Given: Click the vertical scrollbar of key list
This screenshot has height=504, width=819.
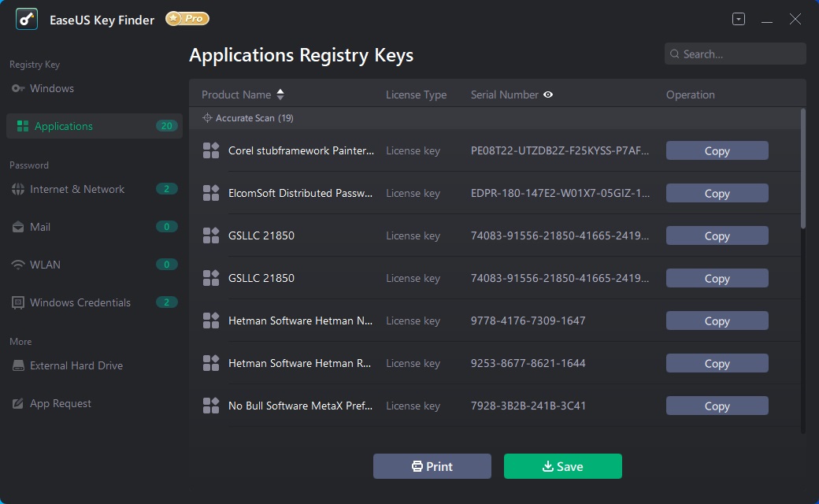Looking at the screenshot, I should pos(802,169).
